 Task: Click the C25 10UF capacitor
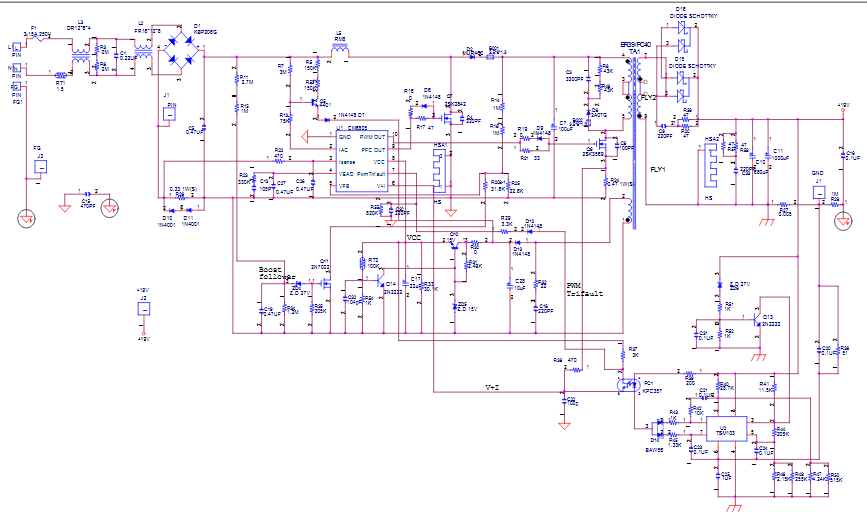(x=510, y=285)
